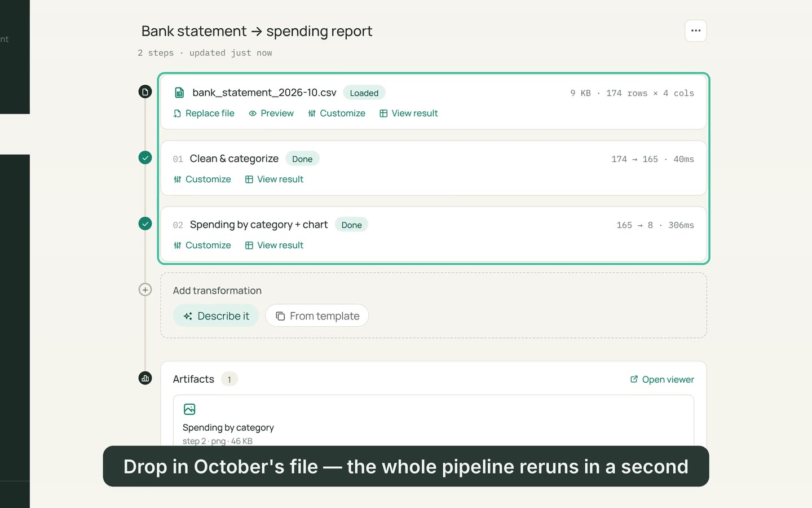The height and width of the screenshot is (508, 812).
Task: Click the 'Clean & categorize' step title
Action: click(x=234, y=159)
